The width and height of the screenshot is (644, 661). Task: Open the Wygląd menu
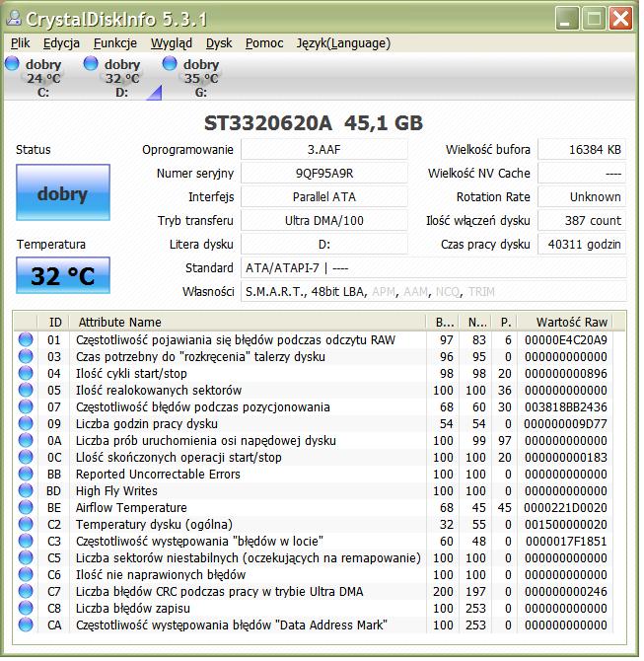tap(172, 43)
